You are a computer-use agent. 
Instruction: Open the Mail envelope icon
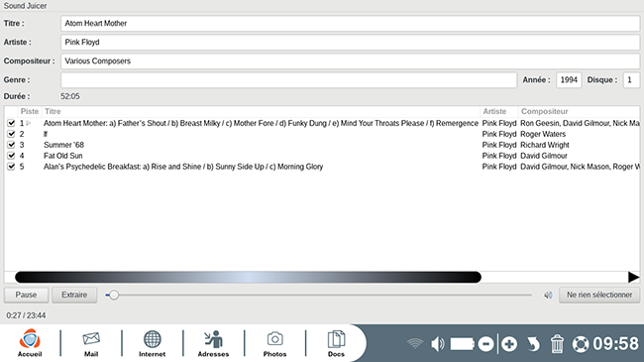tap(91, 343)
